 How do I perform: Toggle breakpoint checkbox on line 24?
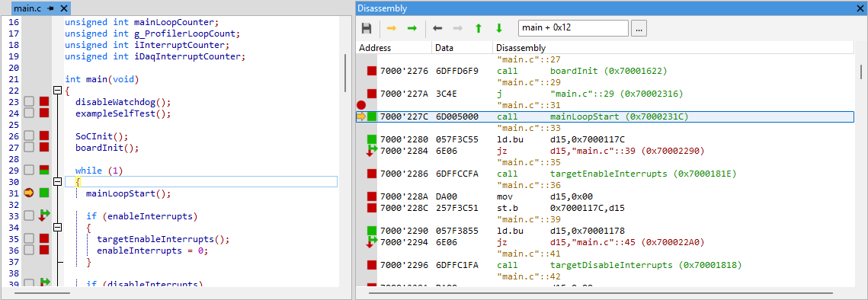[x=29, y=113]
